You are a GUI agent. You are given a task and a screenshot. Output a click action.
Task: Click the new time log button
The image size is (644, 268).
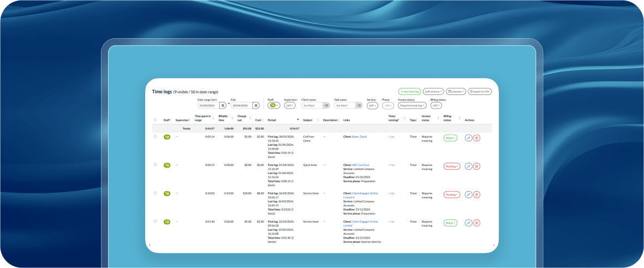point(409,92)
